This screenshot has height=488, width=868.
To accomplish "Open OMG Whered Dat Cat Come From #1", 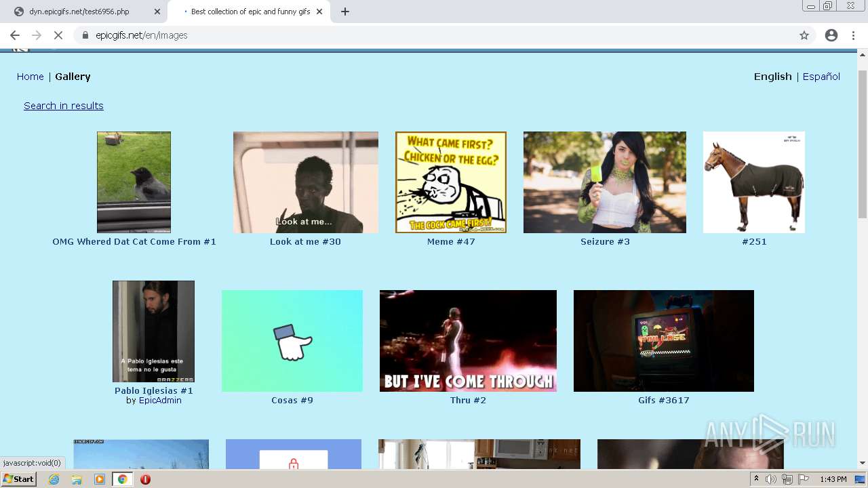I will pos(134,241).
